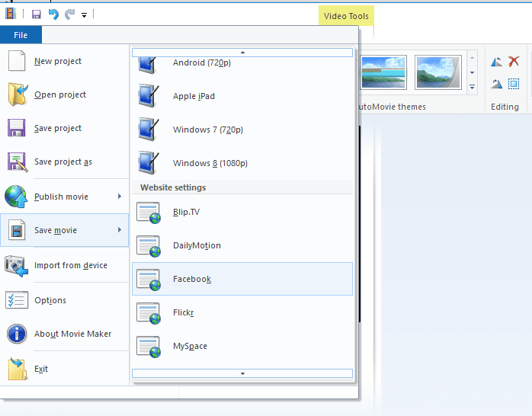Image resolution: width=532 pixels, height=416 pixels.
Task: Click the filmstrip icon for Save movie
Action: click(x=17, y=230)
